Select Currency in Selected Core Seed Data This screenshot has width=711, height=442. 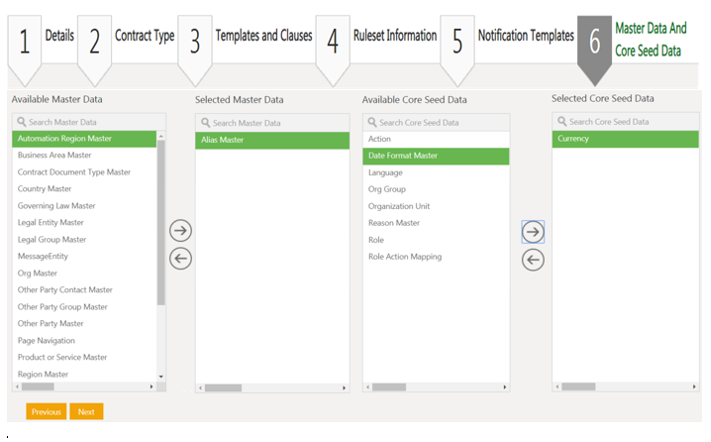(x=574, y=139)
